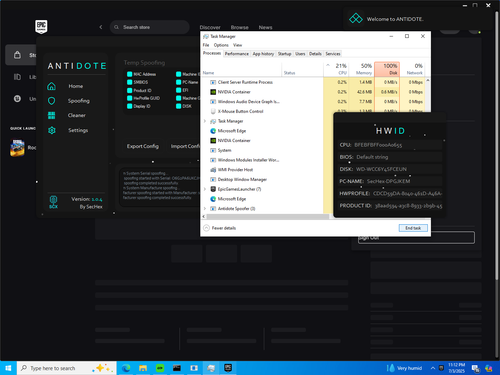Click Import Config in Antidote
The image size is (500, 375).
click(185, 146)
